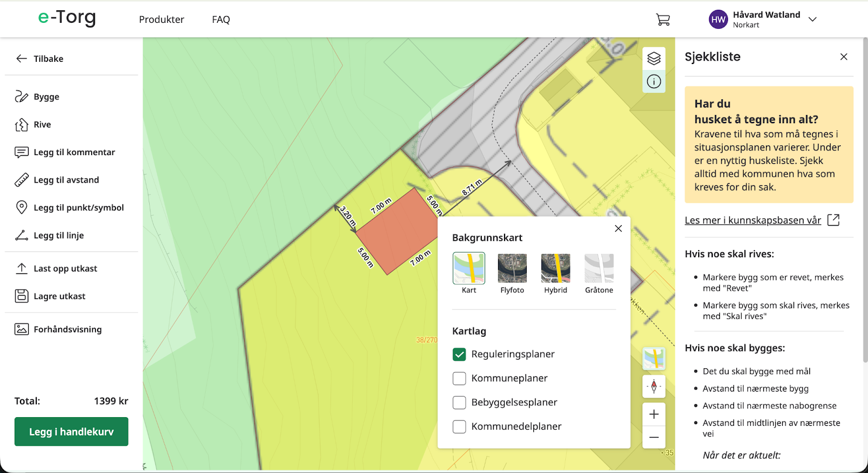Enable the Kommuneplaner layer

pyautogui.click(x=459, y=379)
